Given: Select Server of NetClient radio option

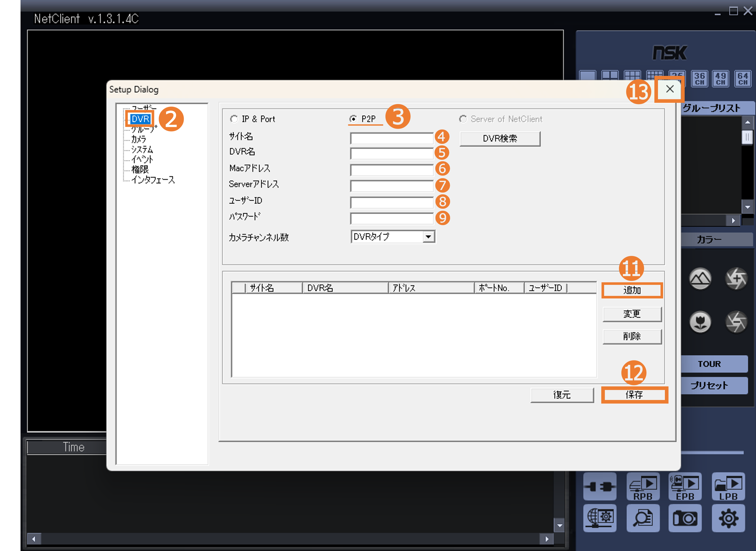Looking at the screenshot, I should pyautogui.click(x=463, y=119).
